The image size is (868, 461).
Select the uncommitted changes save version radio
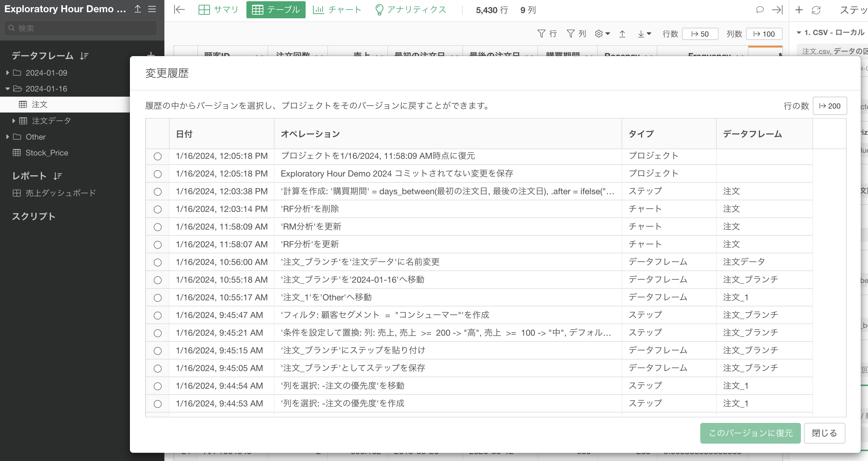[157, 174]
